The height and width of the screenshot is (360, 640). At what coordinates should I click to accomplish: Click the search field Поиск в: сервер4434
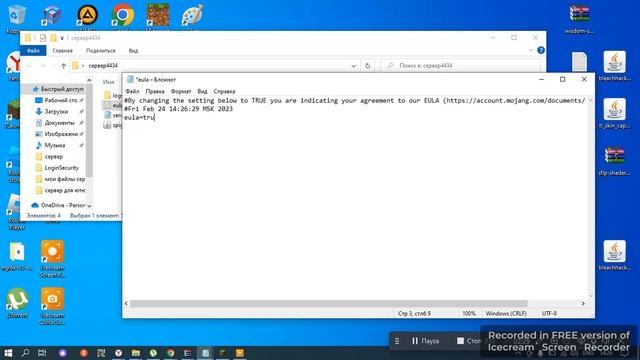[x=460, y=66]
